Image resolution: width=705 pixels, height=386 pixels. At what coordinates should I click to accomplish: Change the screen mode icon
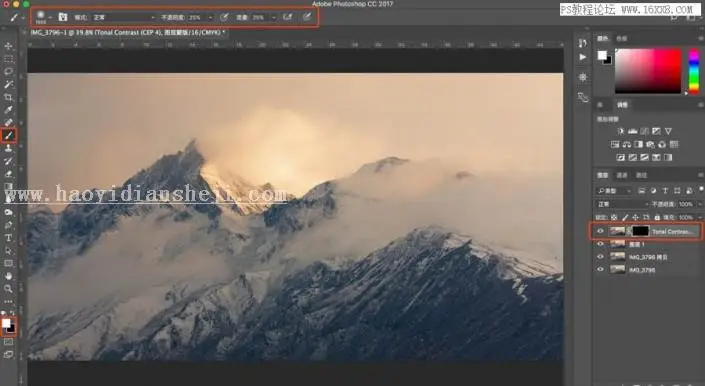tap(9, 355)
